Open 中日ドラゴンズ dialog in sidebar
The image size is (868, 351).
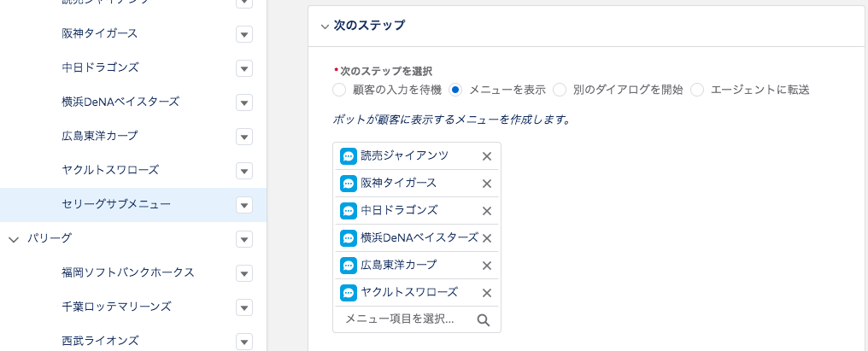(100, 67)
